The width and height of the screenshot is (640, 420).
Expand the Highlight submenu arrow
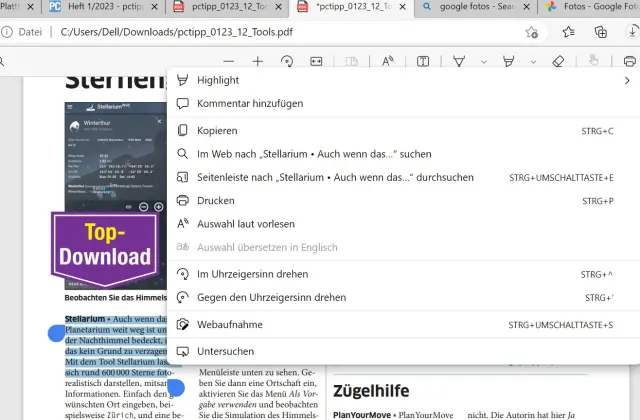tap(627, 80)
